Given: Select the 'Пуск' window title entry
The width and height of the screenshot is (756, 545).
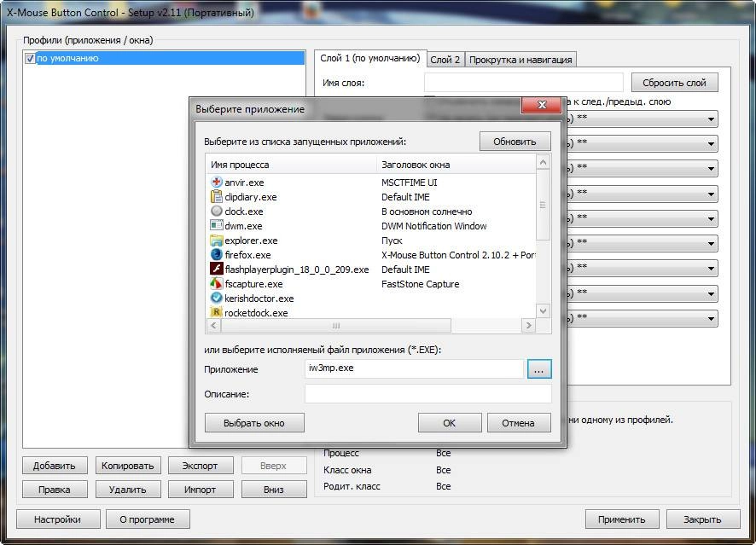Looking at the screenshot, I should coord(392,241).
